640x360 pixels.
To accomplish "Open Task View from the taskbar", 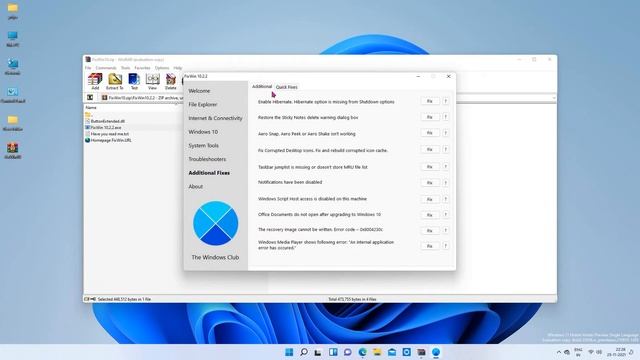I will pyautogui.click(x=318, y=352).
